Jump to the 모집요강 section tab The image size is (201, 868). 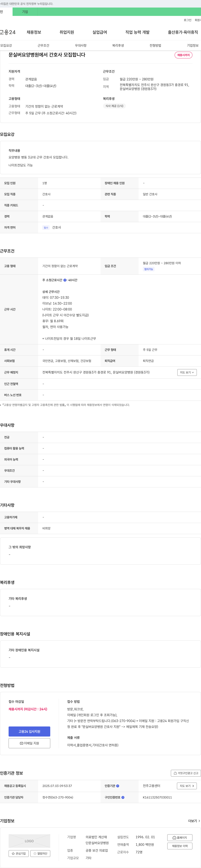6,45
